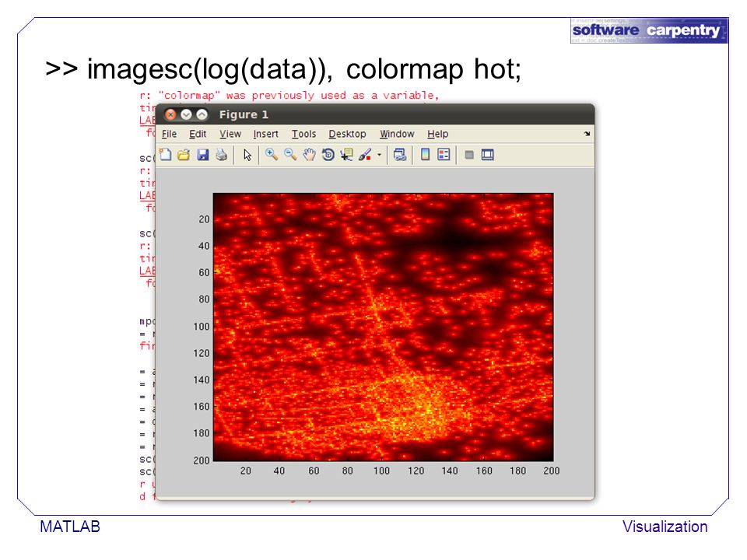The image size is (747, 560).
Task: Save the figure with the floppy disk icon
Action: 203,155
